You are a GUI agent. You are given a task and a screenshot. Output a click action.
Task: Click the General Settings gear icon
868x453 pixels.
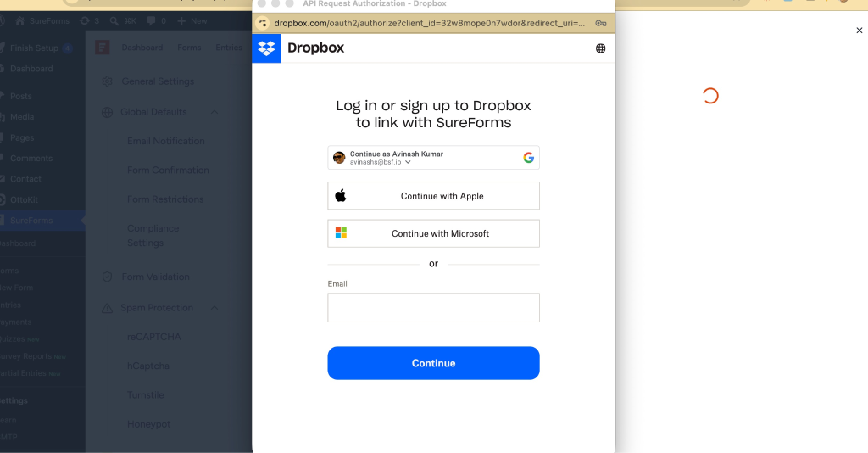point(108,81)
